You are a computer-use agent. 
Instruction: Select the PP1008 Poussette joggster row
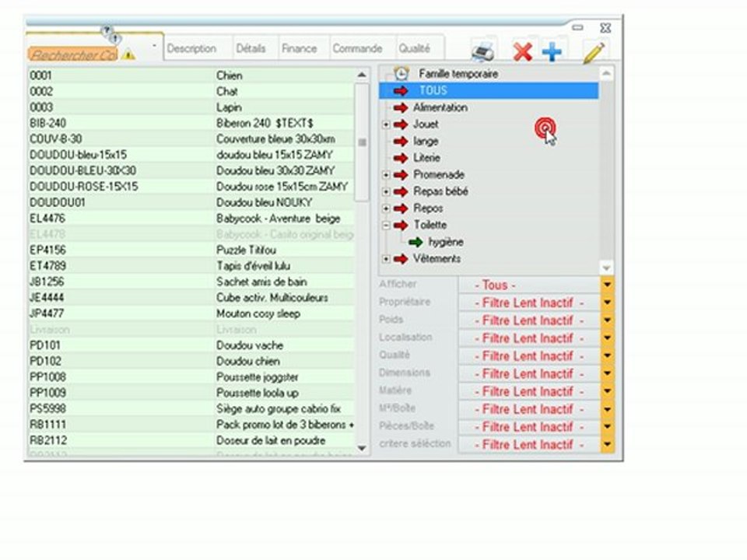(191, 377)
